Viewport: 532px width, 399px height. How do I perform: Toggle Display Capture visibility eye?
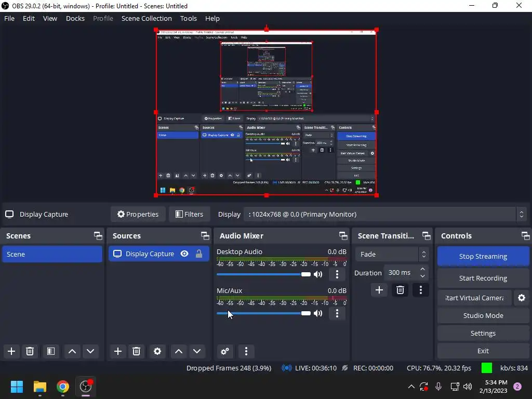click(x=184, y=254)
